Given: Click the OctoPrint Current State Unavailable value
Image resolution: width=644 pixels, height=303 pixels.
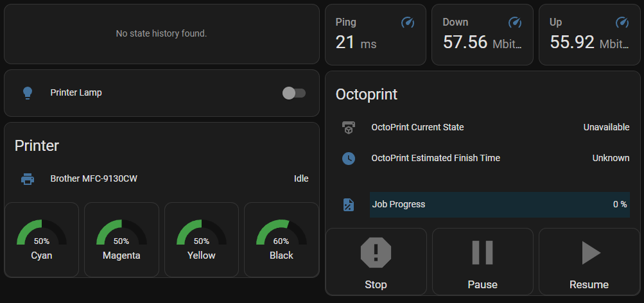Looking at the screenshot, I should tap(605, 128).
